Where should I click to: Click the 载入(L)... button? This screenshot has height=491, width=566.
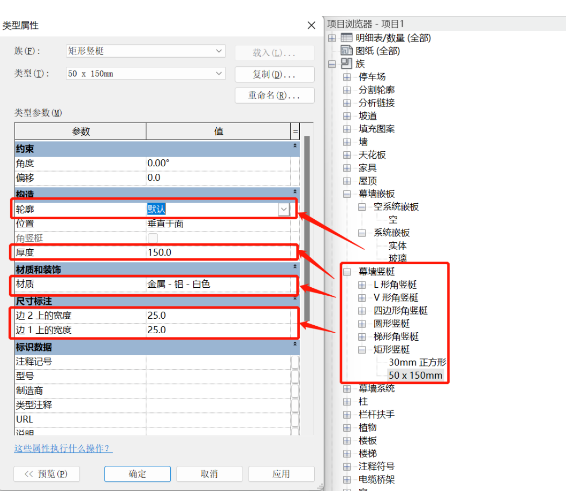click(x=275, y=53)
